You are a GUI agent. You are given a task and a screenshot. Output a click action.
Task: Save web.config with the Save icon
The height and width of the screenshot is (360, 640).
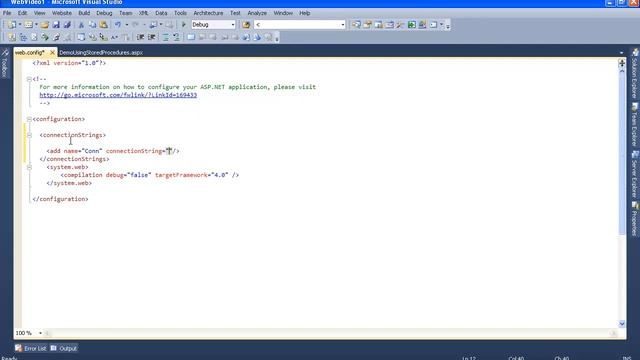pos(56,25)
